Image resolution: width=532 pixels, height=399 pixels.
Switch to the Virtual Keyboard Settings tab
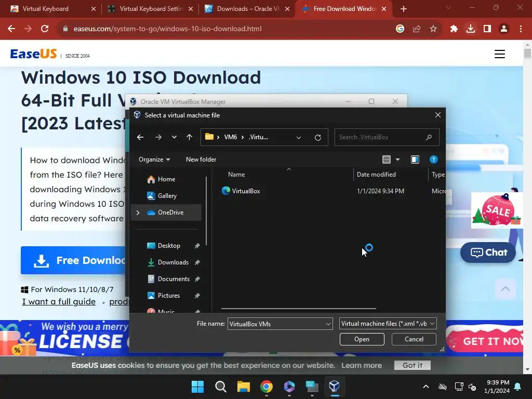151,9
